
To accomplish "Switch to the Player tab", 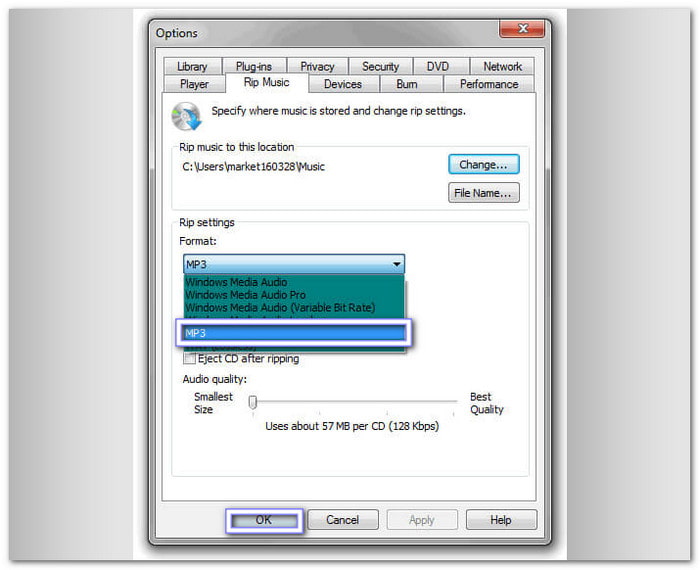I will tap(194, 84).
